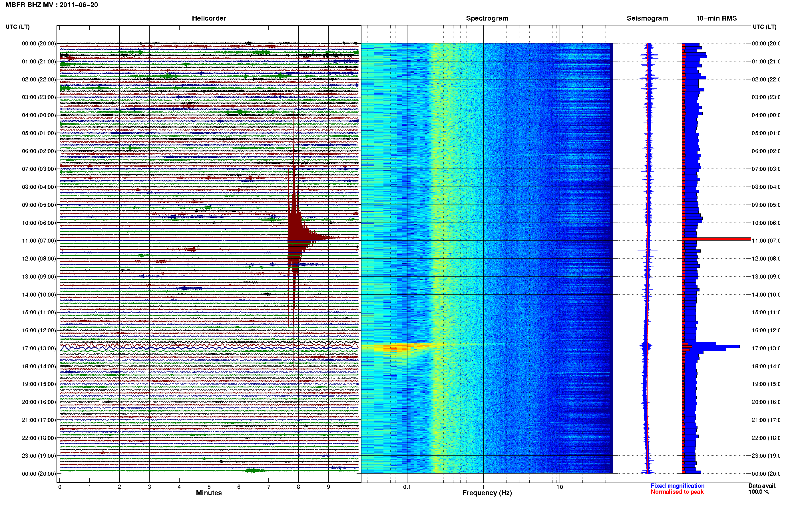The height and width of the screenshot is (508, 812).
Task: Click the left time label '14:00 (10:00)'
Action: click(x=39, y=295)
